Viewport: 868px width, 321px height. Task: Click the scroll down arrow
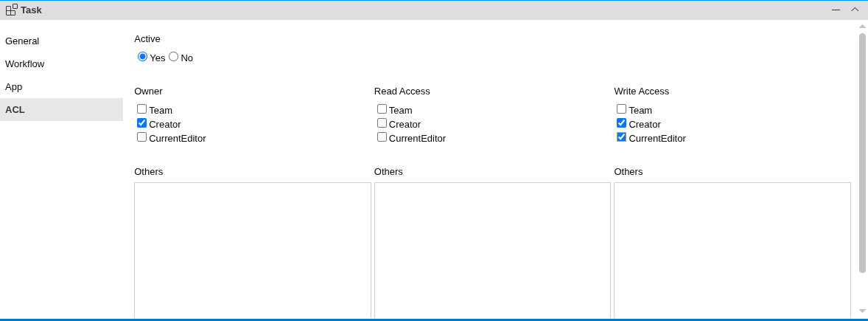(x=862, y=311)
